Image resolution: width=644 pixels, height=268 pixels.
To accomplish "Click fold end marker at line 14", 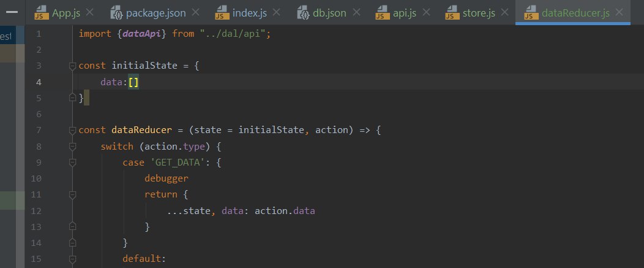I will point(73,243).
